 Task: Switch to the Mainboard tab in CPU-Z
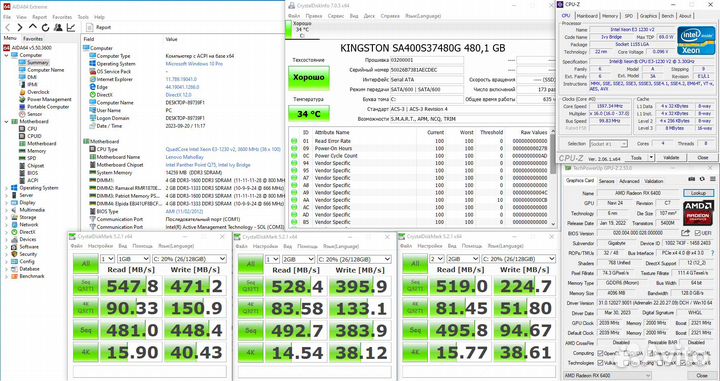coord(587,16)
